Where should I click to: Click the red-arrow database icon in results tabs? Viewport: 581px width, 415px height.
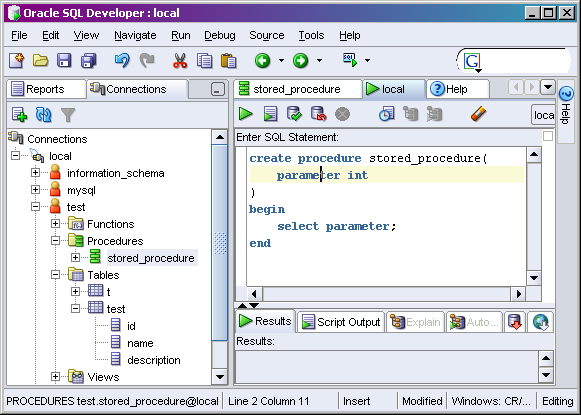coord(515,322)
